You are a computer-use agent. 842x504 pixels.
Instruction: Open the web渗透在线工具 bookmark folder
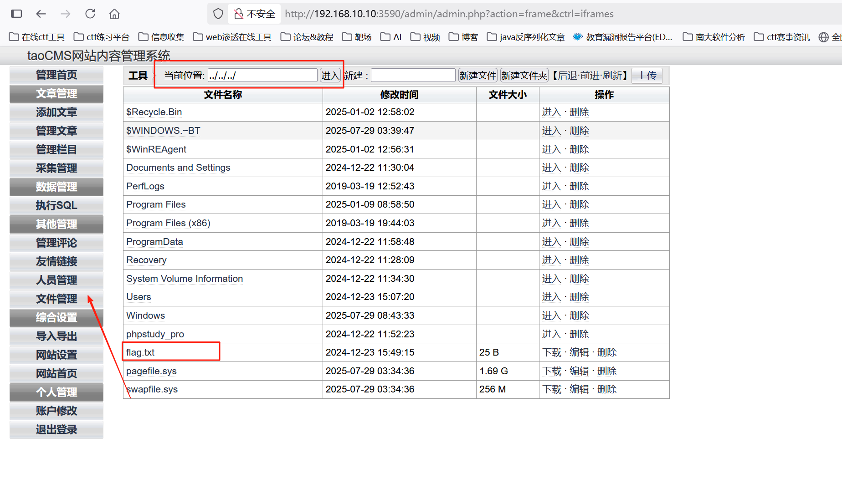pos(232,37)
